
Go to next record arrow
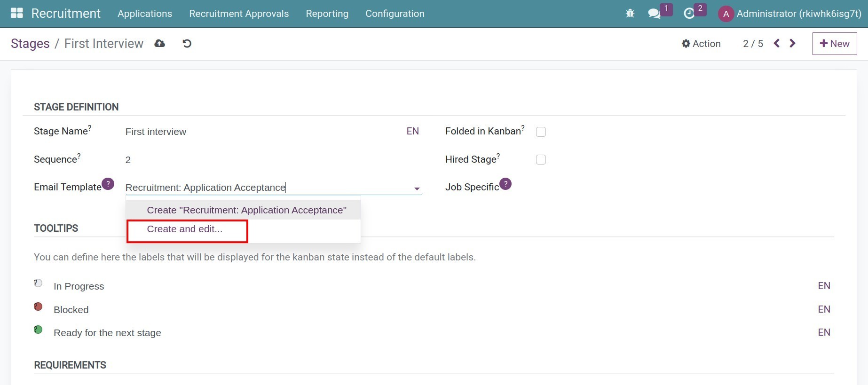[x=793, y=44]
